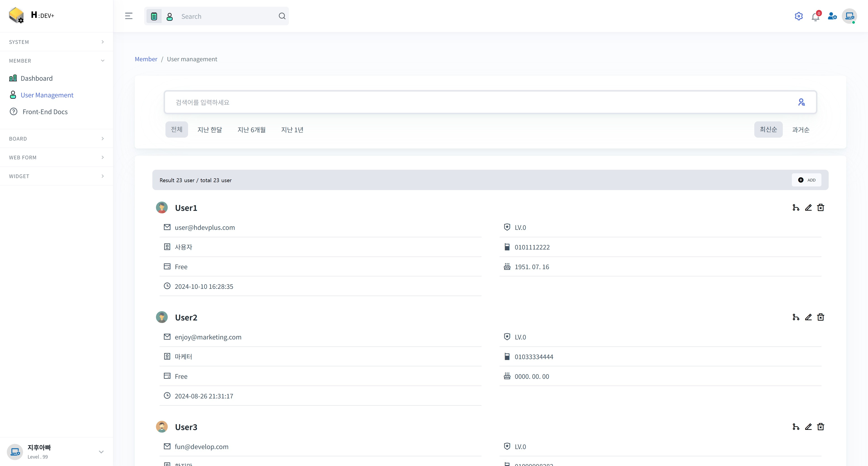The image size is (868, 466).
Task: Sort by 최신순 newest first
Action: tap(768, 129)
